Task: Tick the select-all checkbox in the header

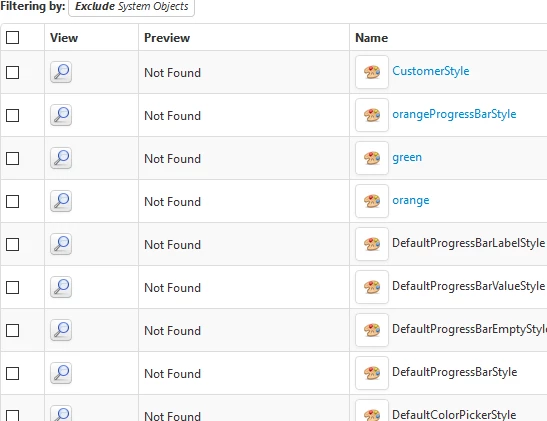Action: point(13,37)
